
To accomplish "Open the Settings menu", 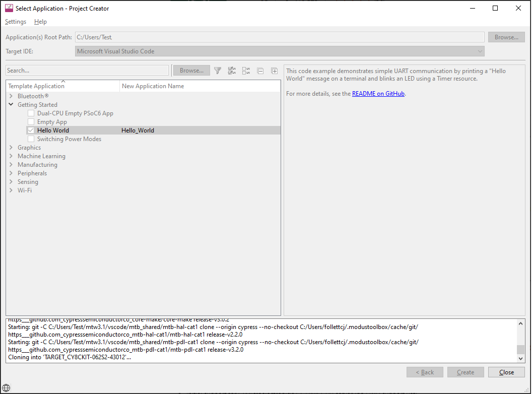I will click(16, 22).
